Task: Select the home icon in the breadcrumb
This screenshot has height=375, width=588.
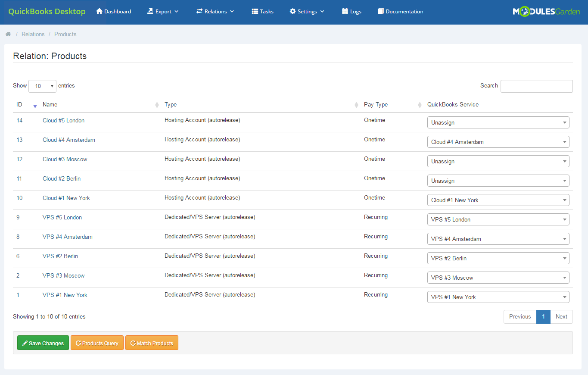Action: pos(8,34)
